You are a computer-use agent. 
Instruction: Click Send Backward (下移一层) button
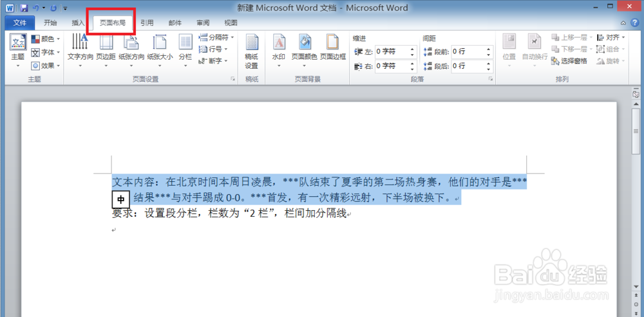point(572,50)
